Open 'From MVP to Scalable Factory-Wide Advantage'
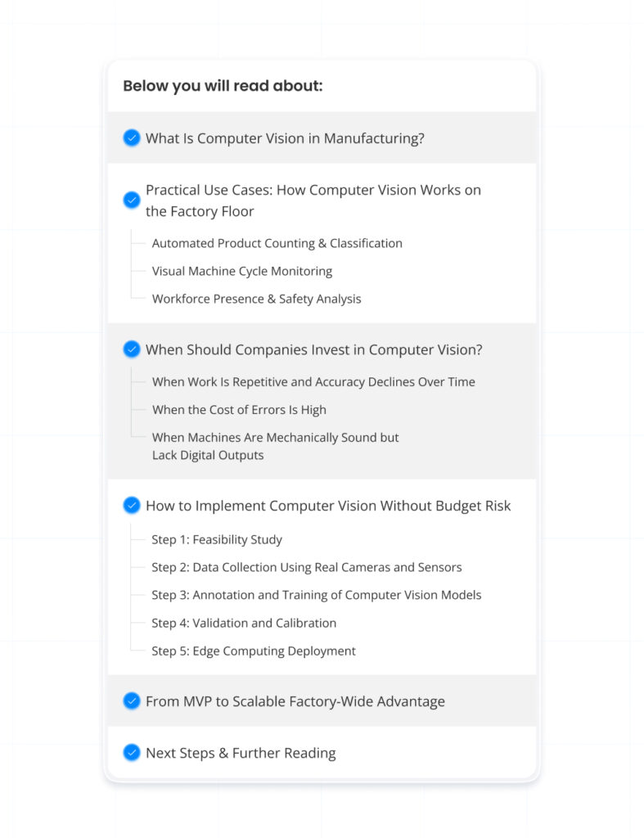The height and width of the screenshot is (838, 644). (x=295, y=701)
